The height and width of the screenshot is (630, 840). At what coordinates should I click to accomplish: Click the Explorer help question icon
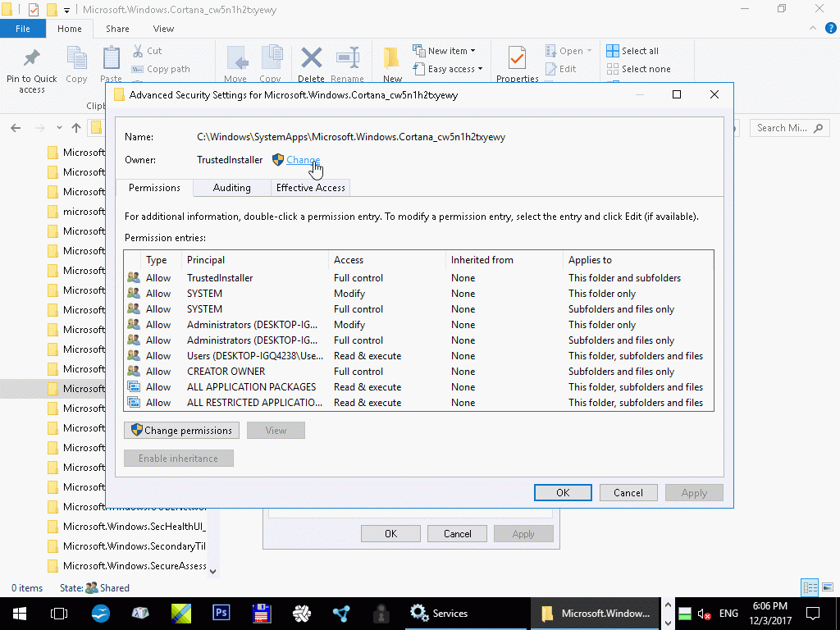point(830,29)
